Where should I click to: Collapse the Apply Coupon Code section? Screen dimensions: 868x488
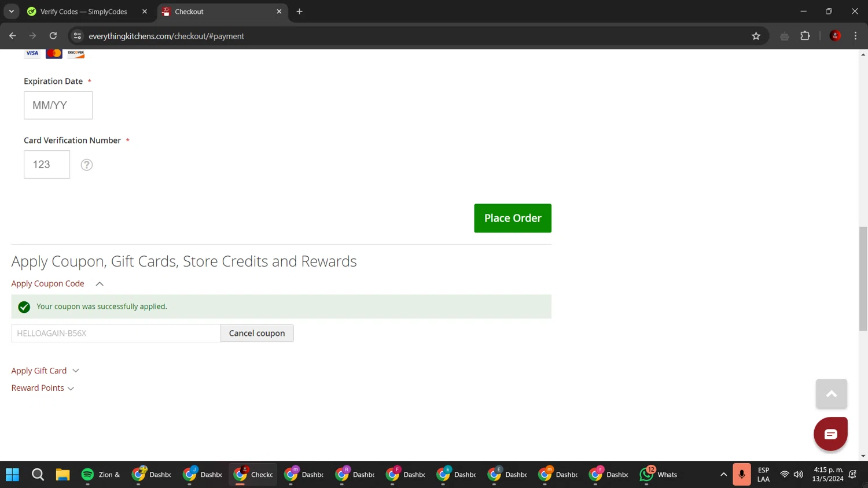point(57,283)
